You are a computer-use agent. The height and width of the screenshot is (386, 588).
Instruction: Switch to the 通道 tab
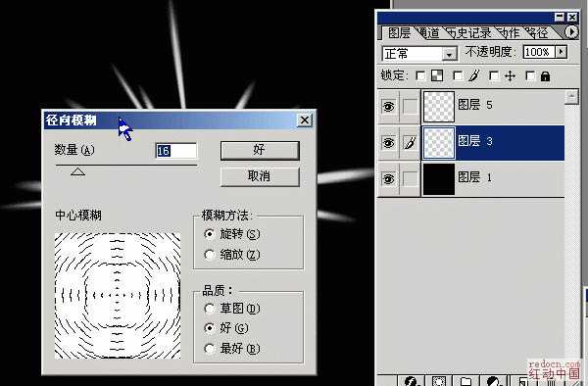428,33
